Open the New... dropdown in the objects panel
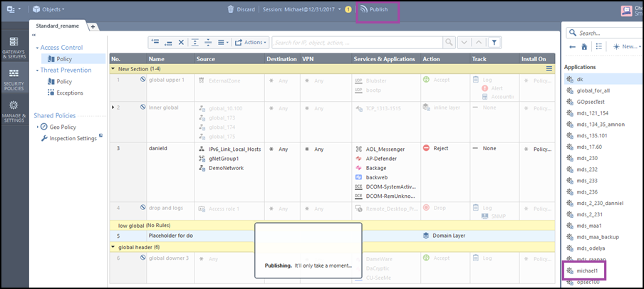 click(x=630, y=46)
